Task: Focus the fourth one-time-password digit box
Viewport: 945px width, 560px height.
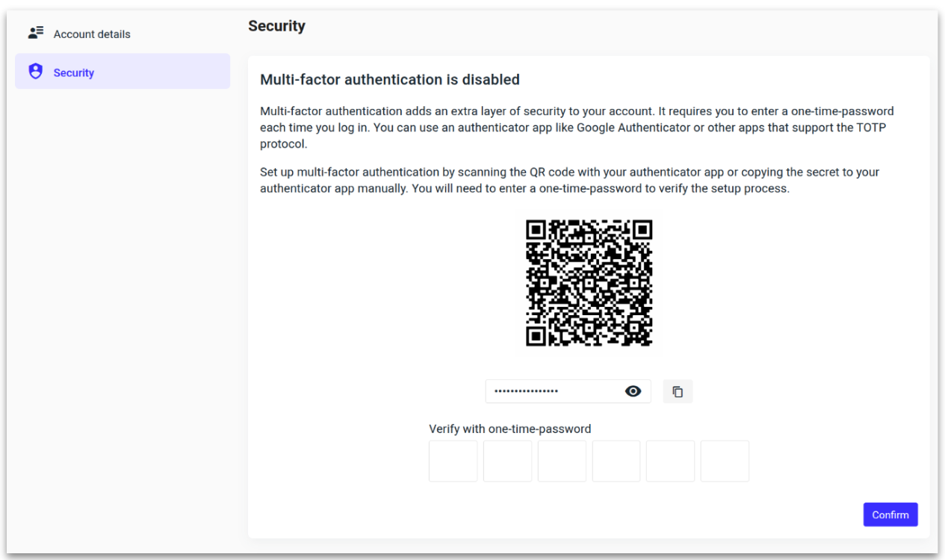Action: point(616,461)
